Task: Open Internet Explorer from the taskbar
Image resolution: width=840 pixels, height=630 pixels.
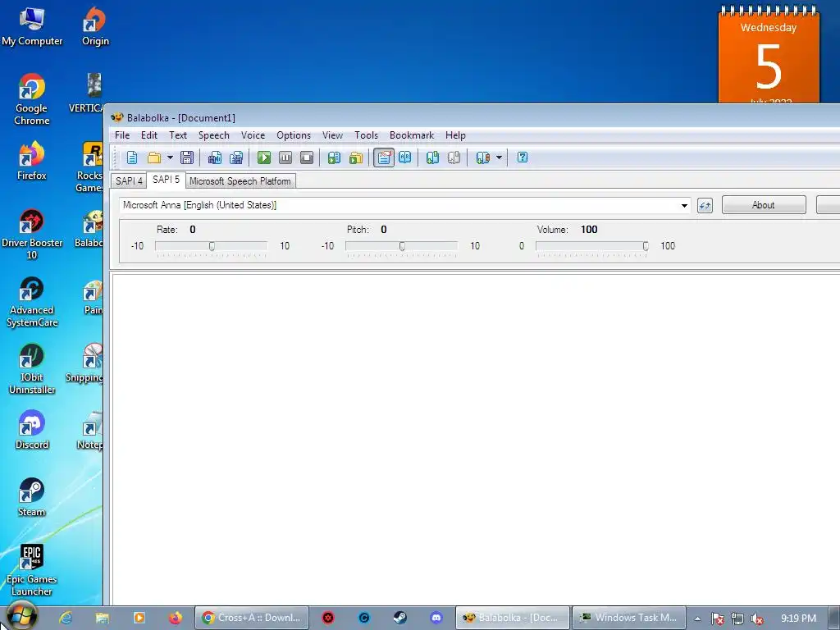Action: point(66,618)
